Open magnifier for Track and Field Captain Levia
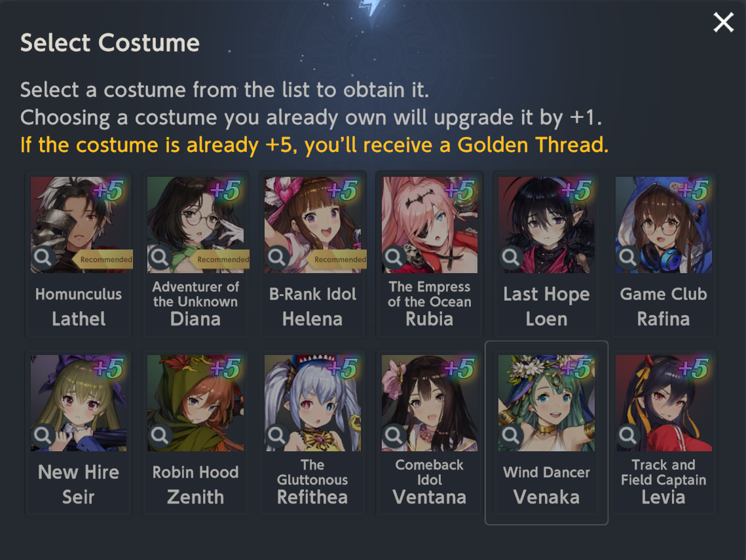This screenshot has width=746, height=560. 627,435
